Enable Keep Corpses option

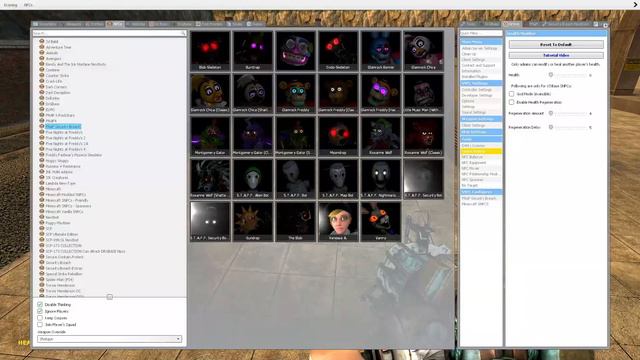pyautogui.click(x=40, y=318)
